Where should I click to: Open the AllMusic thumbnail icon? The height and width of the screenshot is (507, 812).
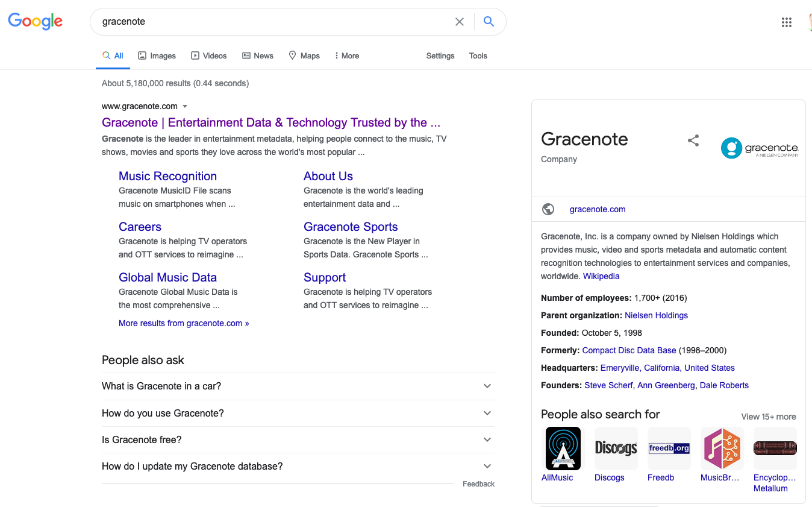(563, 449)
